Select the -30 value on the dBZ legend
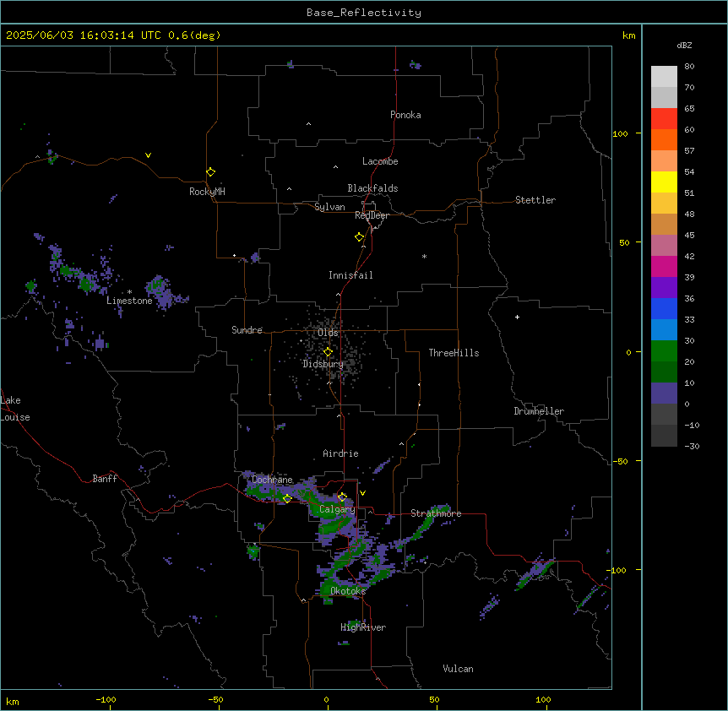This screenshot has height=711, width=728. [x=692, y=446]
